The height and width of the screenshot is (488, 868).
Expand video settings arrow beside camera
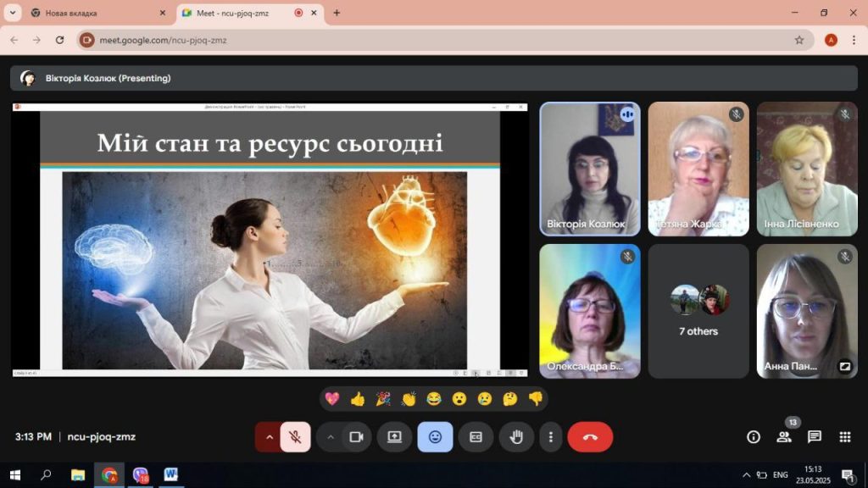point(331,437)
